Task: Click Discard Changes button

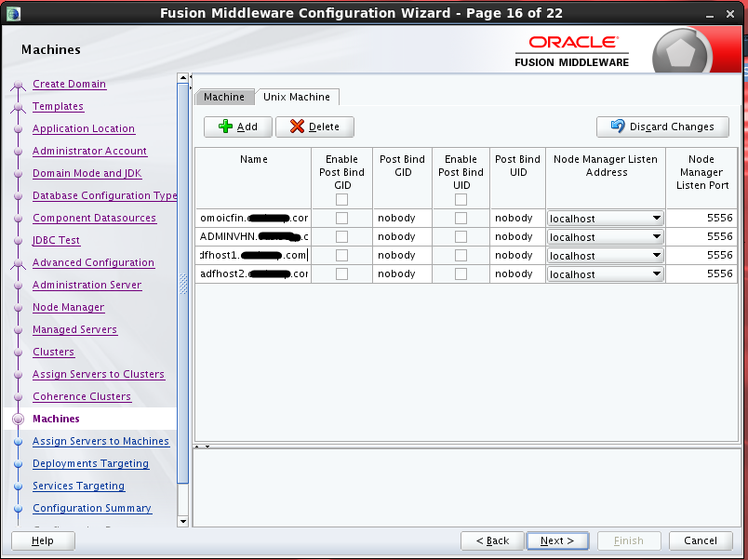Action: point(662,127)
